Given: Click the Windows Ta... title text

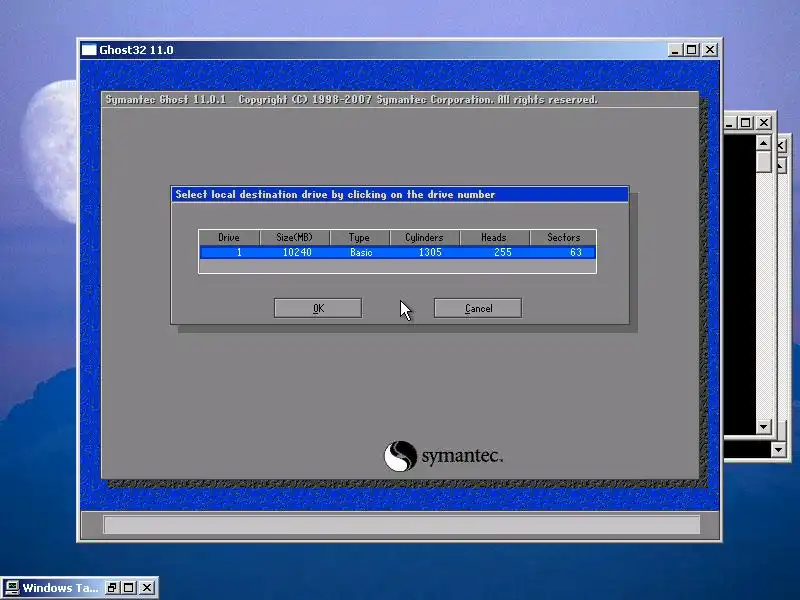Looking at the screenshot, I should point(60,588).
